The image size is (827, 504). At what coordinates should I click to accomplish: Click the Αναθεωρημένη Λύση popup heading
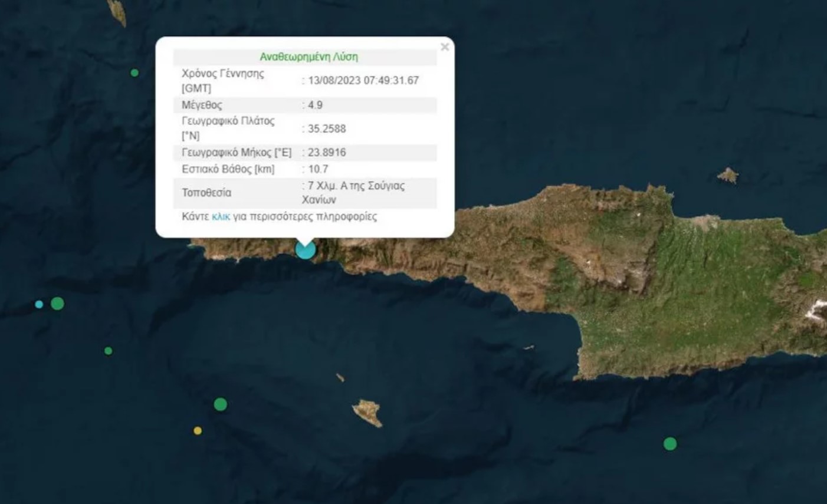309,57
